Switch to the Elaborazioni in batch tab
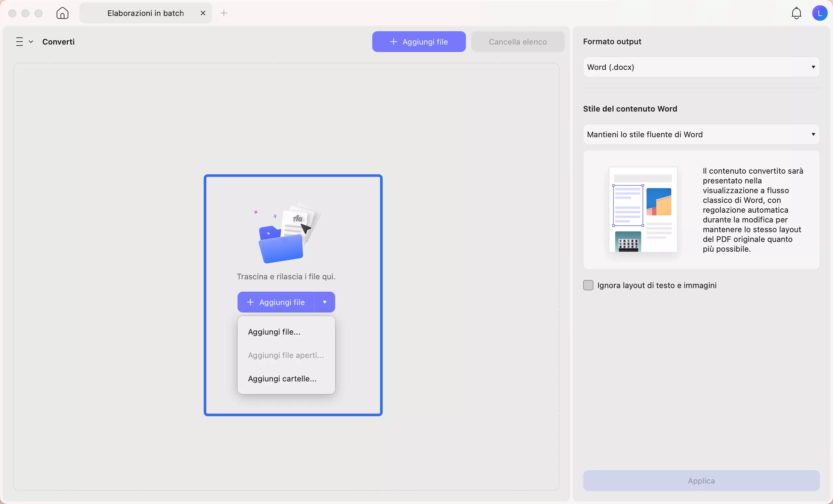Viewport: 833px width, 504px height. tap(145, 13)
